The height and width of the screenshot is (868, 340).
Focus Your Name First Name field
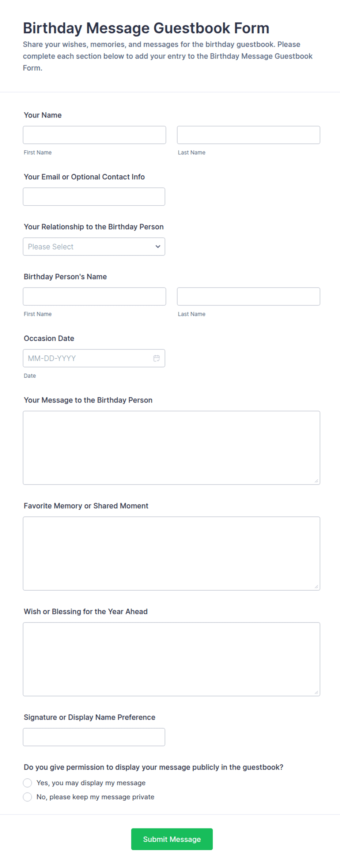coord(94,135)
